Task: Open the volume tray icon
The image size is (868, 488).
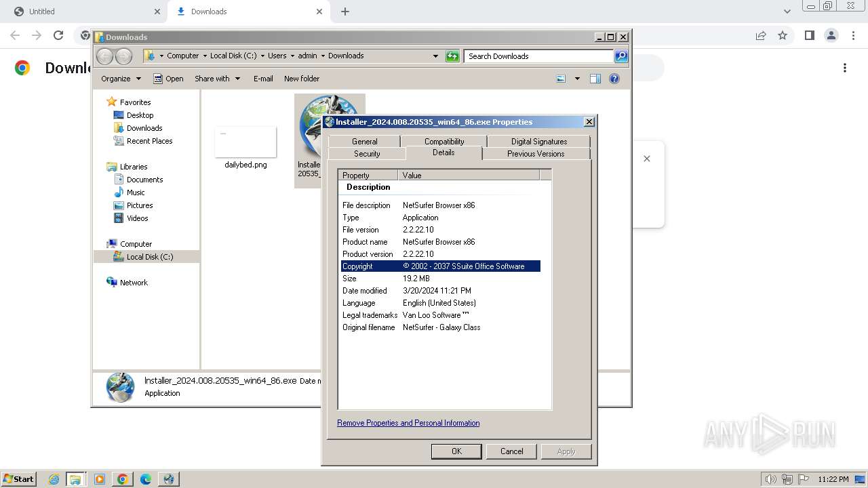Action: point(770,479)
